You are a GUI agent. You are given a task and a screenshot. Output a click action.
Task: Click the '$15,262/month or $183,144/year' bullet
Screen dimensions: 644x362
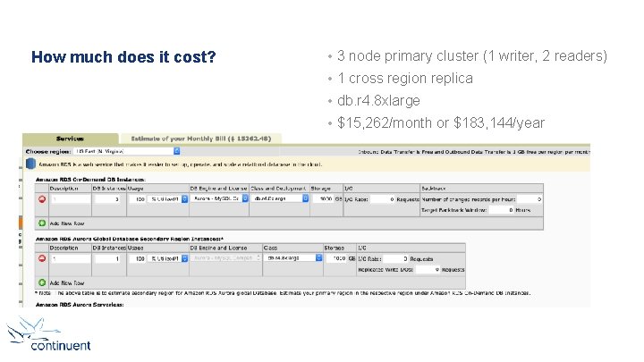[441, 122]
